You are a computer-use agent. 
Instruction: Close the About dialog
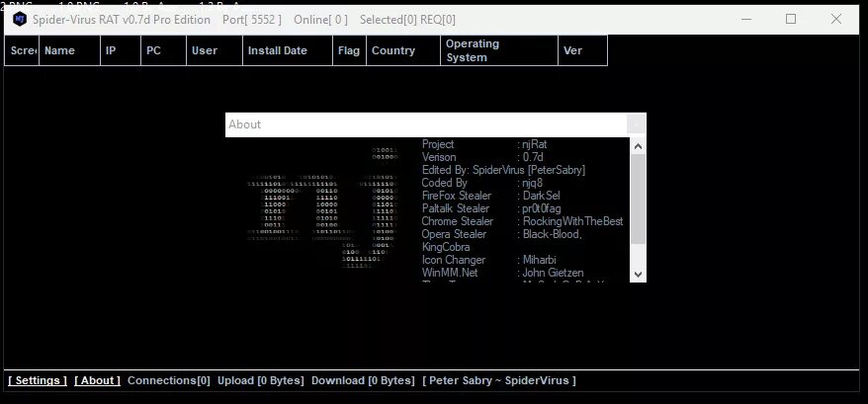click(x=636, y=124)
